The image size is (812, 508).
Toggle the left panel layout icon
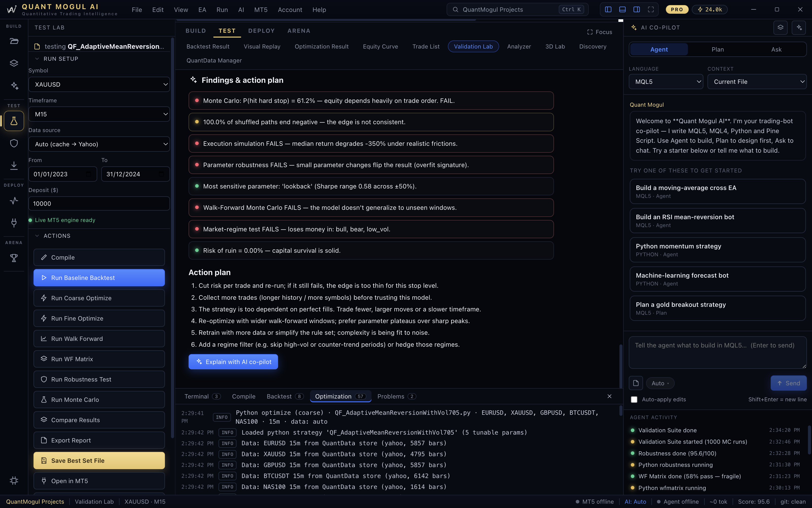(608, 9)
